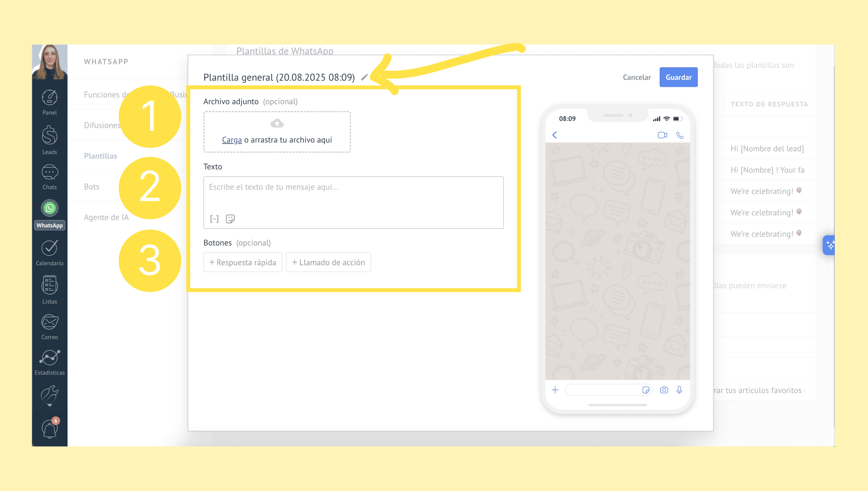Click the Plantillas de WhatsApp page heading
868x491 pixels.
[285, 51]
